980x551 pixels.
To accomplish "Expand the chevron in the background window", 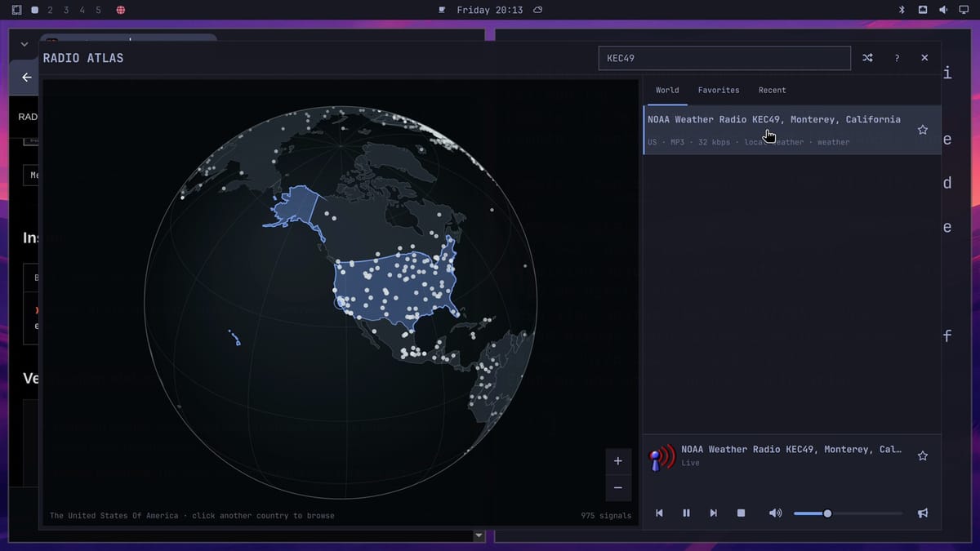I will click(x=24, y=44).
